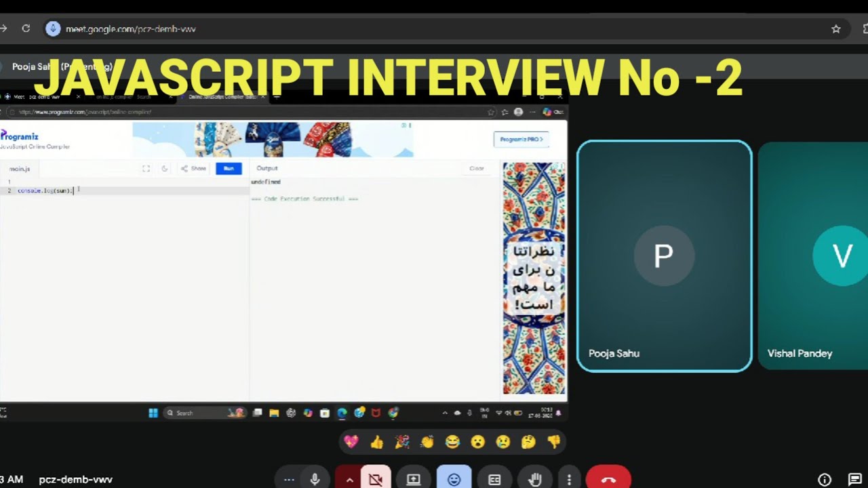Viewport: 868px width, 488px height.
Task: Open Windows Start menu
Action: (x=153, y=413)
